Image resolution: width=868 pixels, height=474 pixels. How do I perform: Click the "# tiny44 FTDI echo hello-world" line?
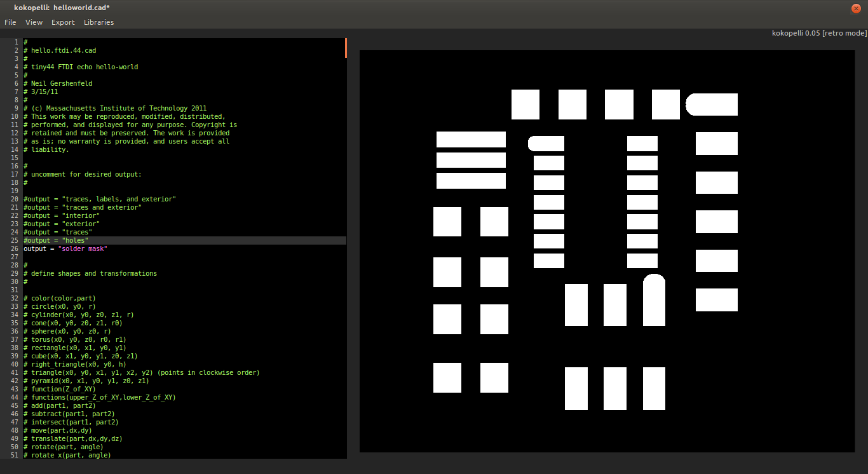point(81,67)
